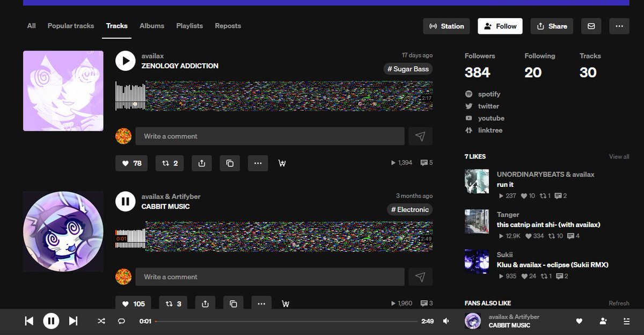Share the ZENOLOGY ADDICTION track
Image resolution: width=644 pixels, height=335 pixels.
click(202, 163)
